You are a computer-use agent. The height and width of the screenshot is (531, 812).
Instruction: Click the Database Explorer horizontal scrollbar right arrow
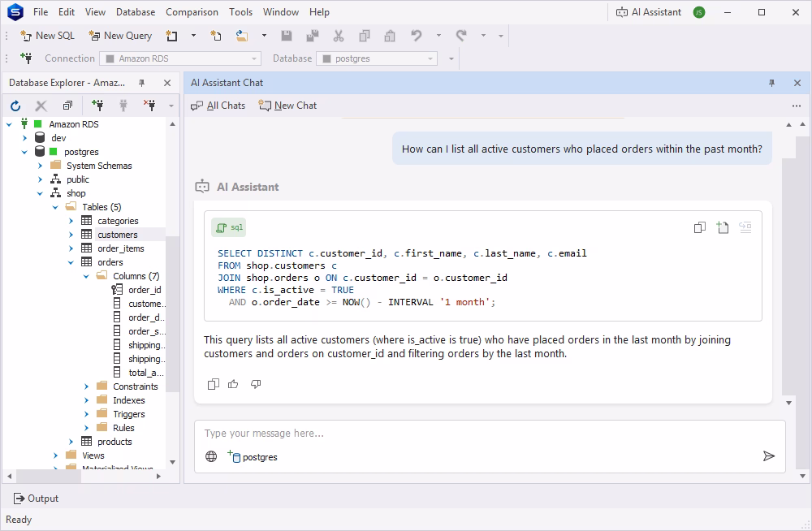coord(159,476)
